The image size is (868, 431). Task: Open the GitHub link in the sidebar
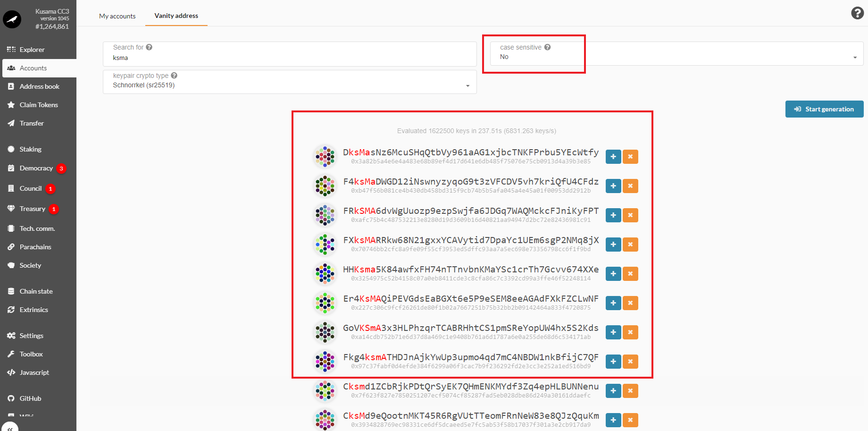point(38,398)
